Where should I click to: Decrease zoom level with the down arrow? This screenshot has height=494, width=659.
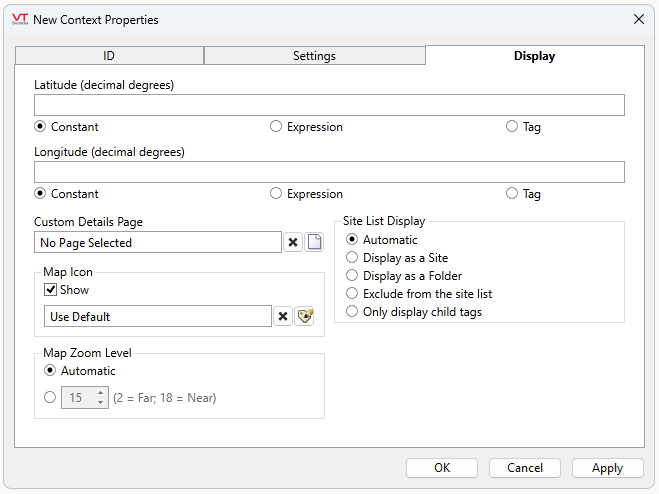point(100,402)
